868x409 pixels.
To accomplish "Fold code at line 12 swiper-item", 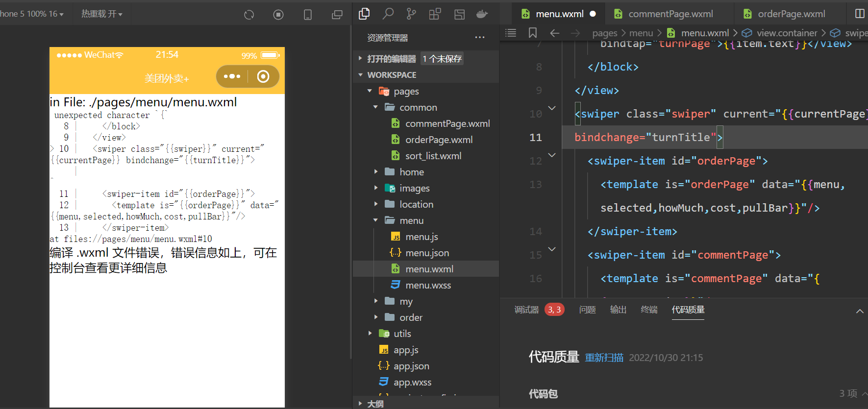I will (552, 155).
